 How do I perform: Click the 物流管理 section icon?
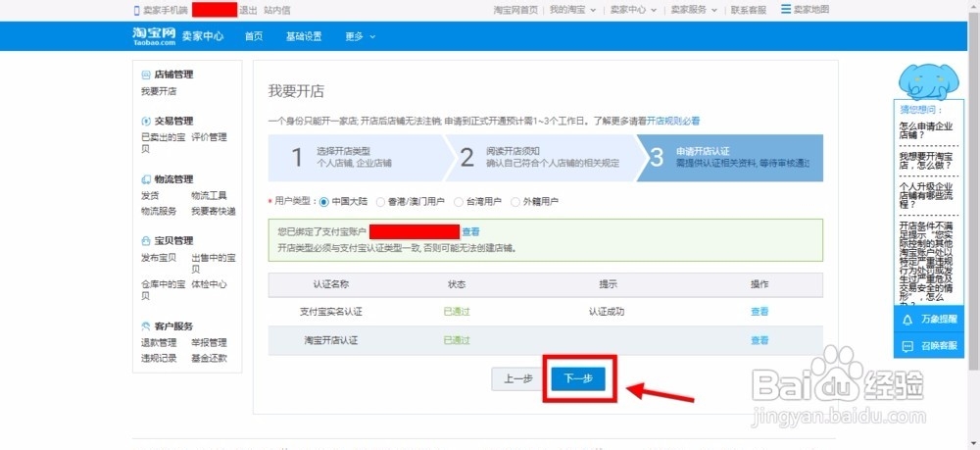(146, 179)
